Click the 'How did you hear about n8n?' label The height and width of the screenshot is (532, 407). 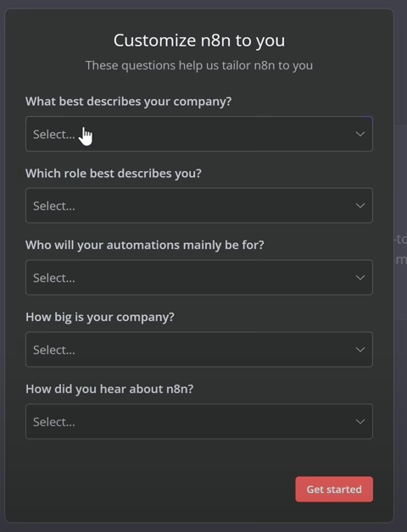coord(109,389)
